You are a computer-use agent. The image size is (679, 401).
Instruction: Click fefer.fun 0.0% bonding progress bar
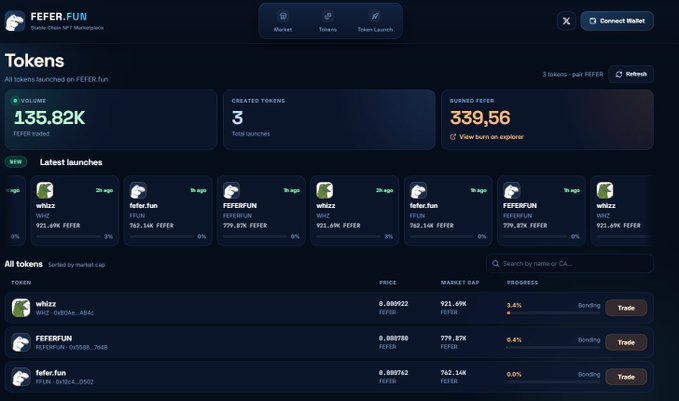(x=553, y=382)
